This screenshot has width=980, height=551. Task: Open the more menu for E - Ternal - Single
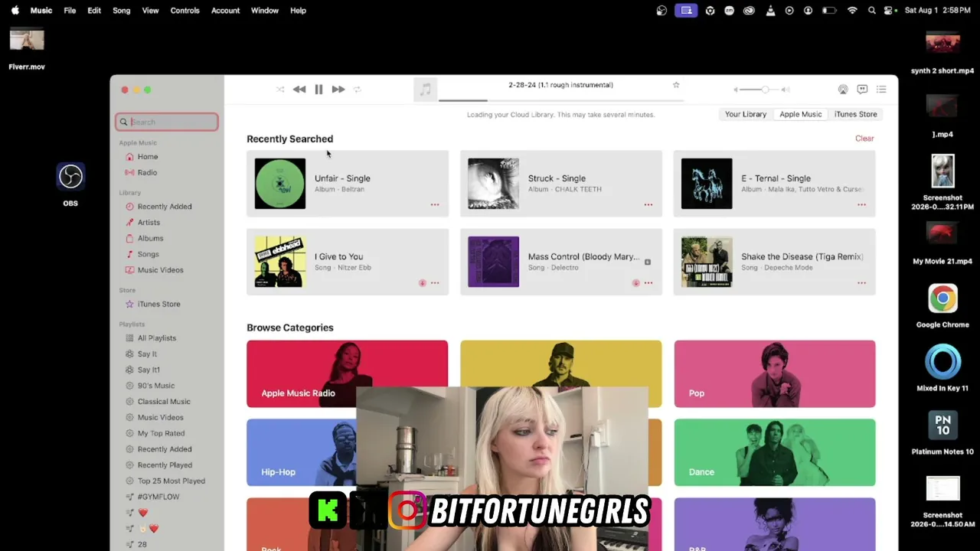861,205
